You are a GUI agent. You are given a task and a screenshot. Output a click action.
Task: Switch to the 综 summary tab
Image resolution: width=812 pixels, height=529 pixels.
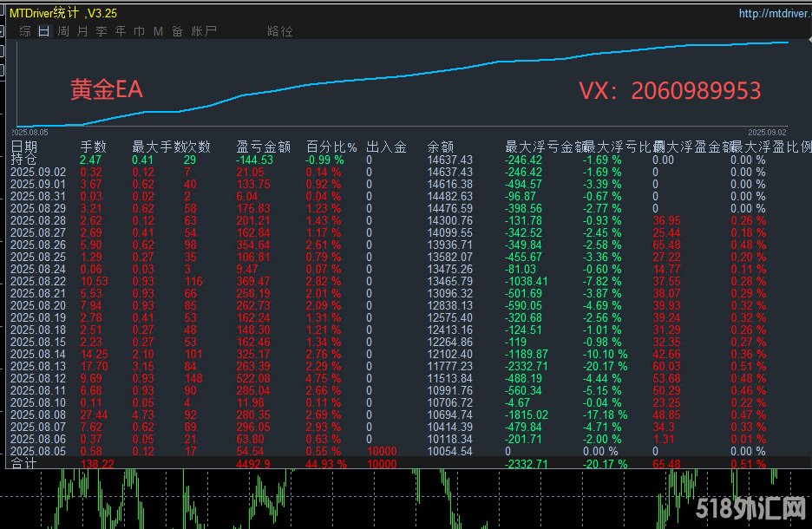coord(25,31)
